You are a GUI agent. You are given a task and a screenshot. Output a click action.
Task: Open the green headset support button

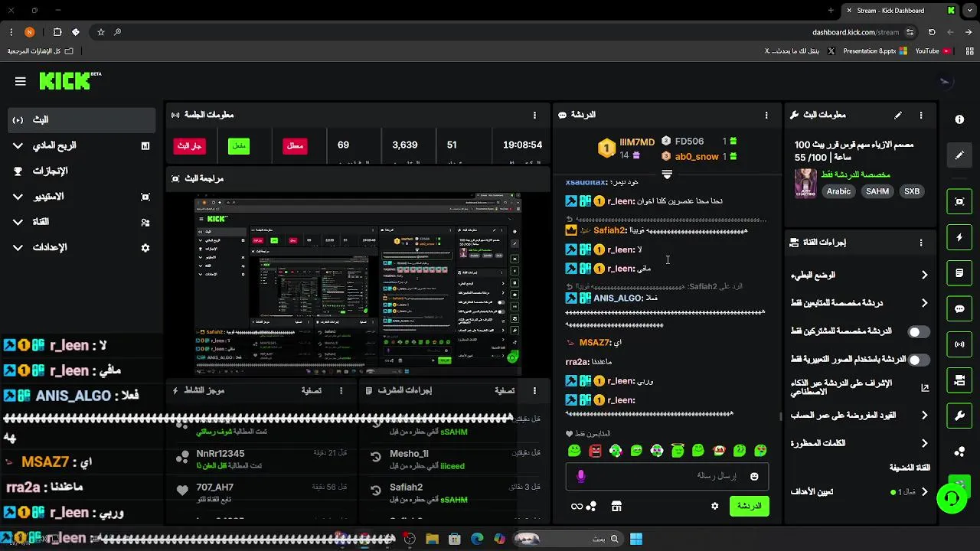pos(952,498)
